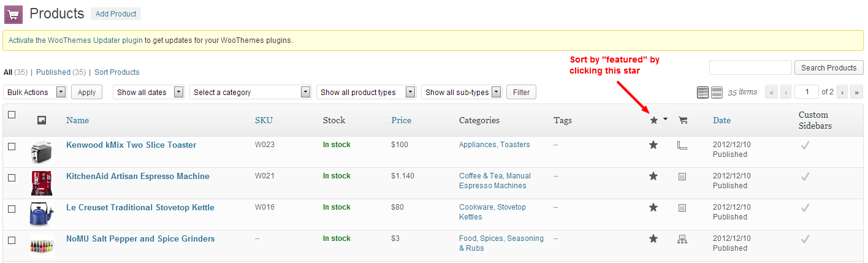Viewport: 868px width, 263px height.
Task: Filter by Coffee & Tea category link
Action: [481, 176]
